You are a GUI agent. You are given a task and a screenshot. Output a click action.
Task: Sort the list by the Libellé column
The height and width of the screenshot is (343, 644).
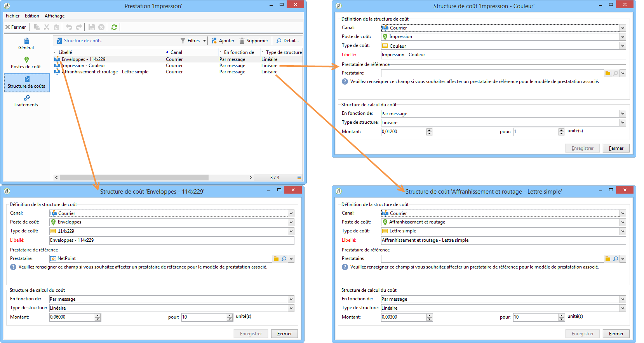click(x=109, y=52)
